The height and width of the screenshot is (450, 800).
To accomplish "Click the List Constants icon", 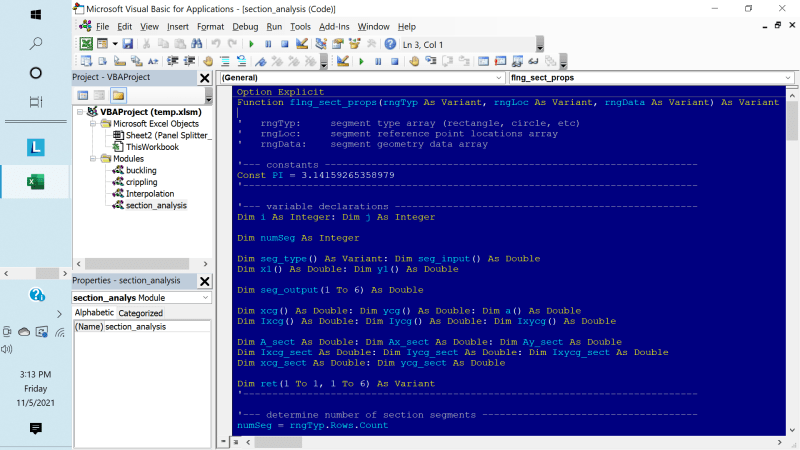I will click(103, 61).
